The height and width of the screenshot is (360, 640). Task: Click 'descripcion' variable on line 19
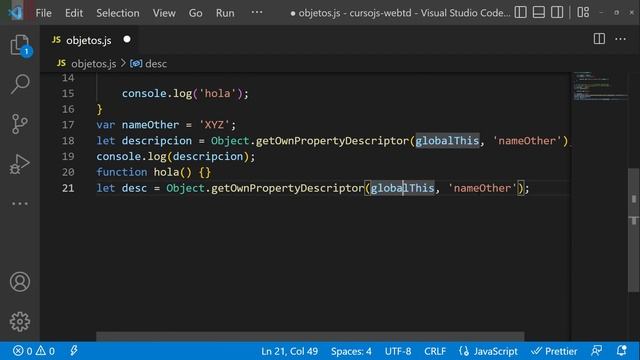click(208, 156)
